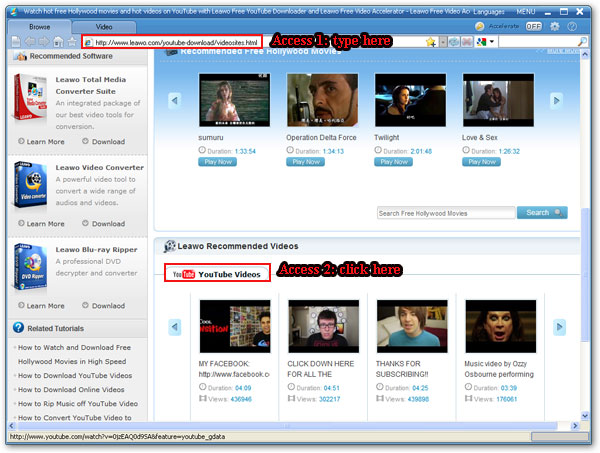The height and width of the screenshot is (453, 600).
Task: Click the magnifier search icon in toolbar
Action: pos(582,42)
